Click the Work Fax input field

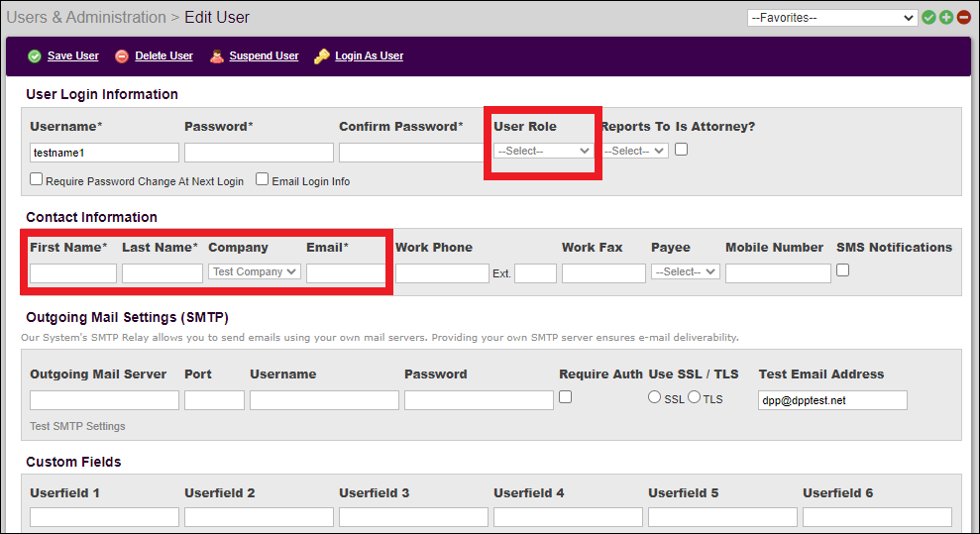pyautogui.click(x=603, y=273)
